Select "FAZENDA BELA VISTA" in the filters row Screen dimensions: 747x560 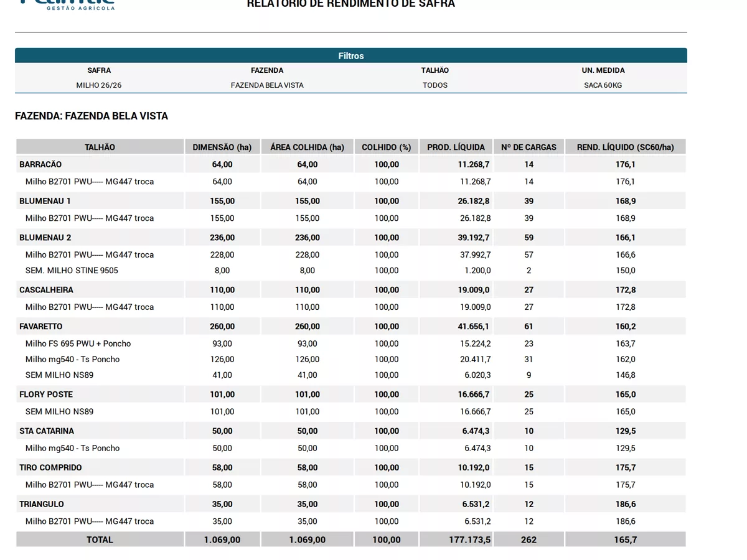coord(267,85)
